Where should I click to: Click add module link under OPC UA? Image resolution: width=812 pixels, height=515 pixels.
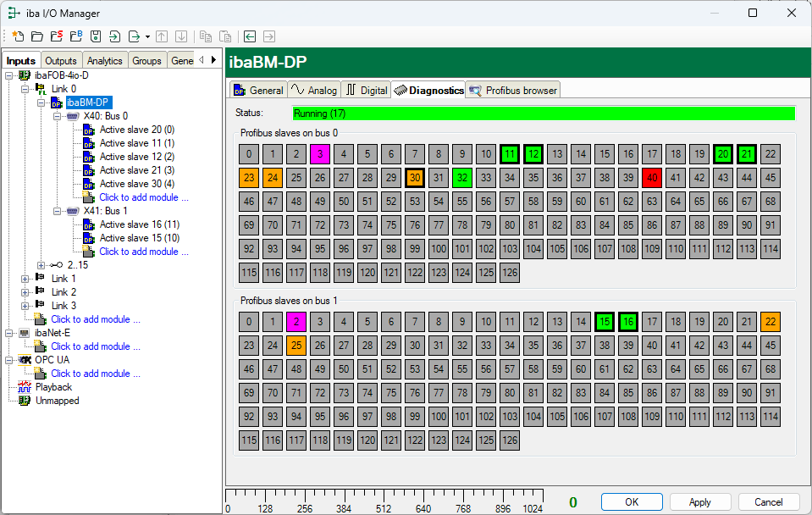click(x=95, y=374)
